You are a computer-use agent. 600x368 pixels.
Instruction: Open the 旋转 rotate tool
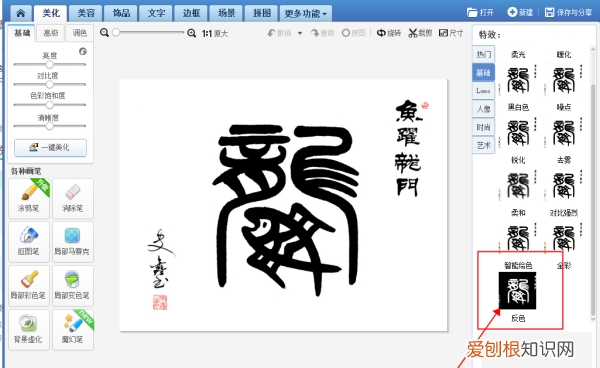coord(389,33)
